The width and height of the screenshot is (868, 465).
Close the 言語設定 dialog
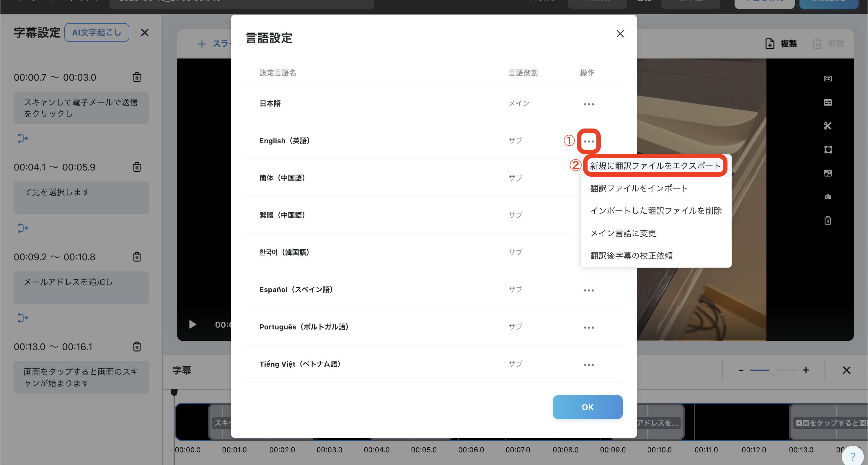point(620,34)
